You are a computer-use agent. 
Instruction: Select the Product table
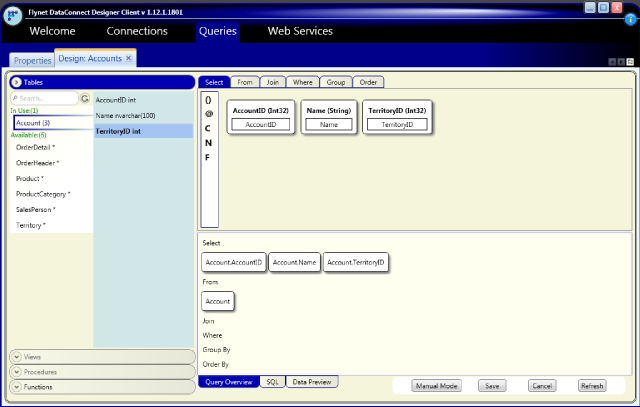click(x=30, y=178)
